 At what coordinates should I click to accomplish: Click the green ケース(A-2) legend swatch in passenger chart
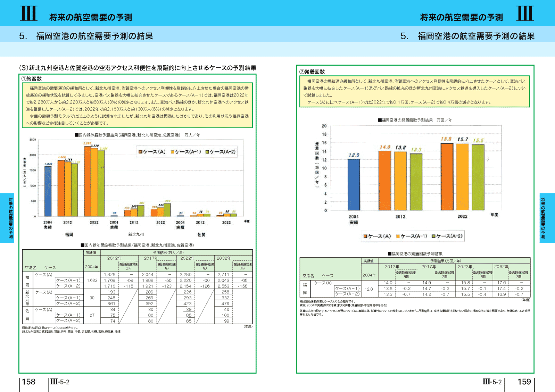pos(207,152)
